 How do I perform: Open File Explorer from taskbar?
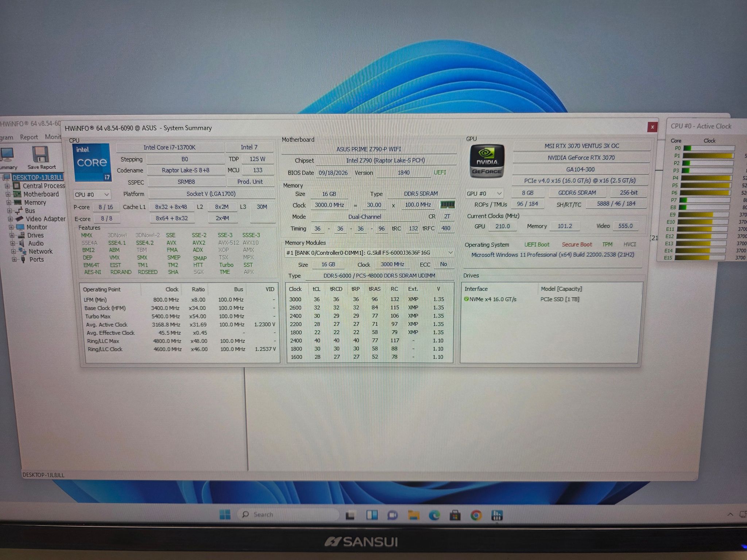[414, 515]
